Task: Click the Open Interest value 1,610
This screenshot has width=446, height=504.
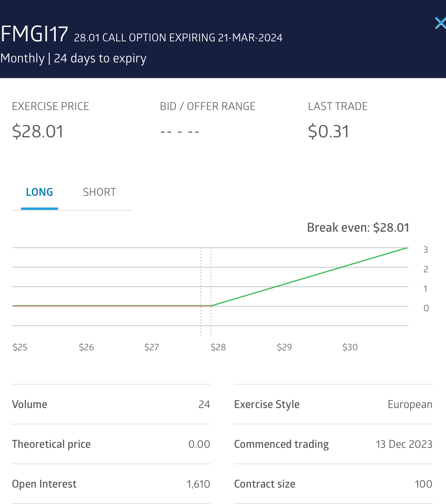Action: (x=198, y=484)
